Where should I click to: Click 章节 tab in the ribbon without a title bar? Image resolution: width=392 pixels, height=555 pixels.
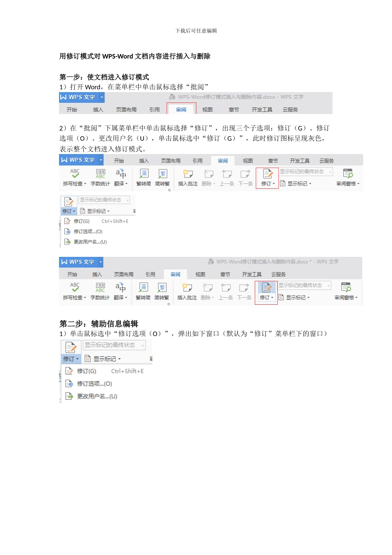point(273,161)
